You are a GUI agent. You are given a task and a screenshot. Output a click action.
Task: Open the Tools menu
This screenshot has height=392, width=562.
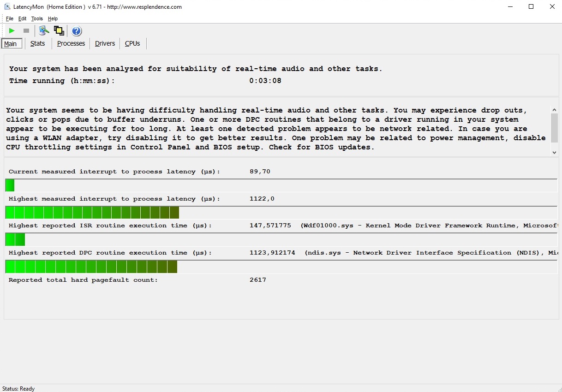pyautogui.click(x=37, y=19)
